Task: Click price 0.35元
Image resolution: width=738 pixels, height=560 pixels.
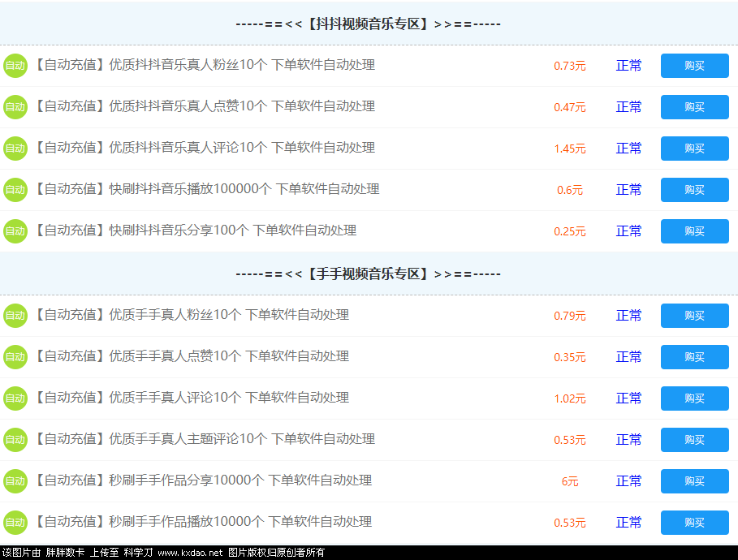Action: click(x=570, y=357)
